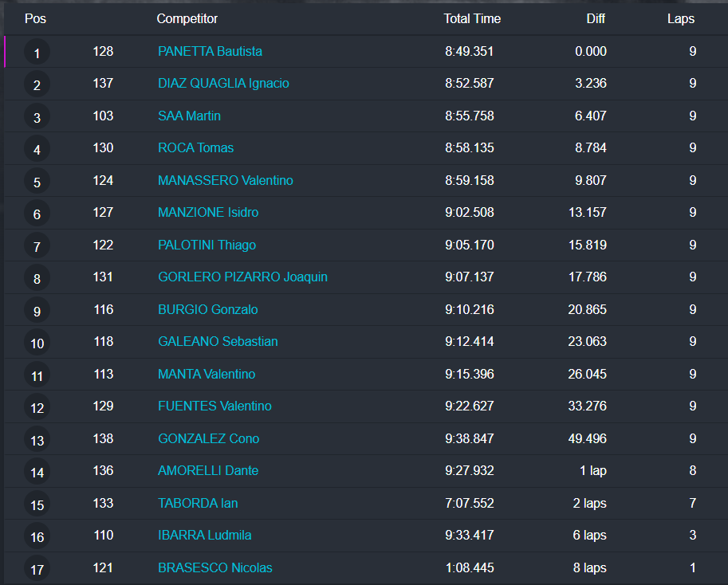This screenshot has width=728, height=585.
Task: Click the Laps column header
Action: point(680,19)
